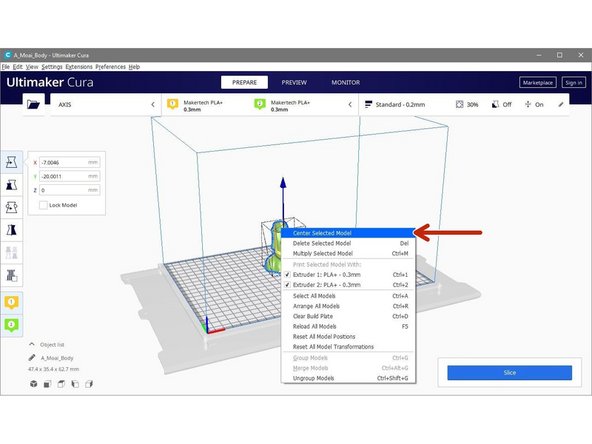
Task: Open the File menu
Action: [6, 67]
